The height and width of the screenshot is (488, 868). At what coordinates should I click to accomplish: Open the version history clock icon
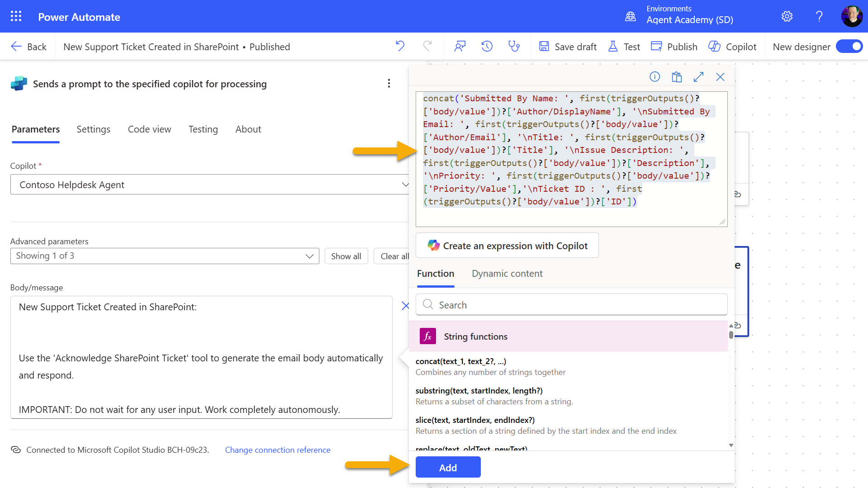(x=487, y=46)
